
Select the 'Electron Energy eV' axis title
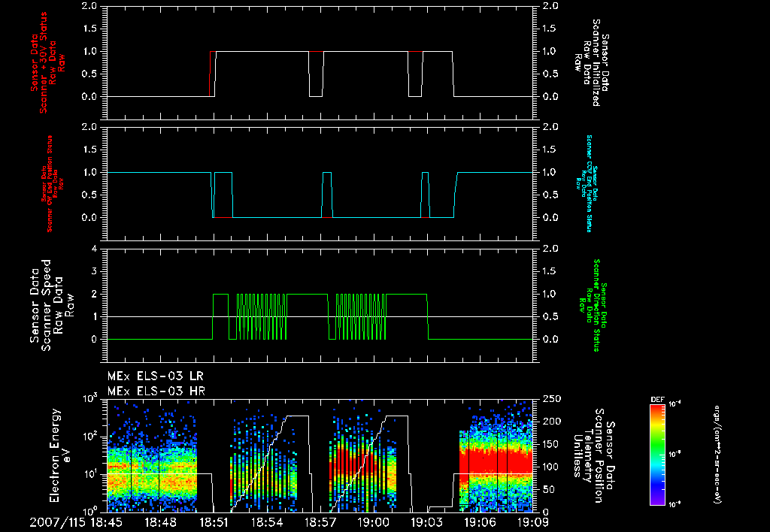[x=61, y=455]
